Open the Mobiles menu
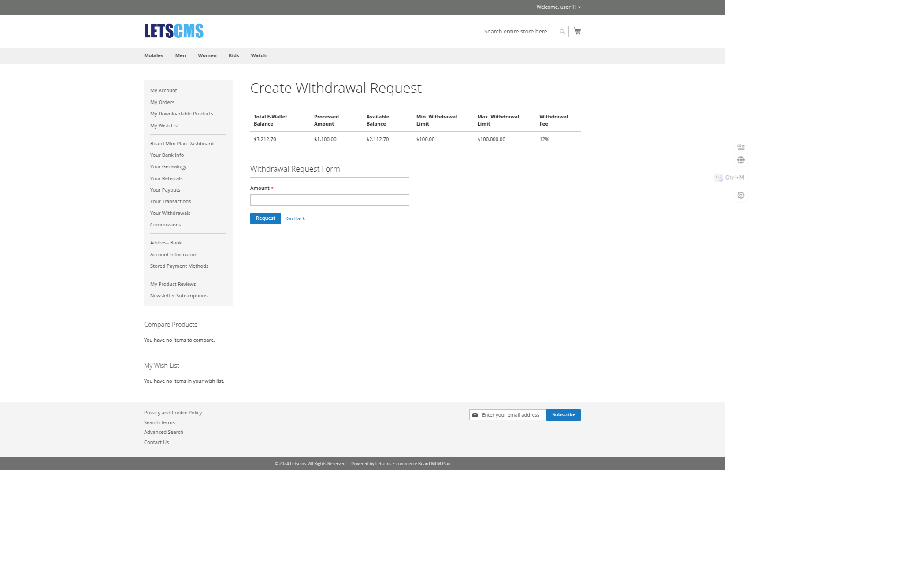 click(153, 55)
